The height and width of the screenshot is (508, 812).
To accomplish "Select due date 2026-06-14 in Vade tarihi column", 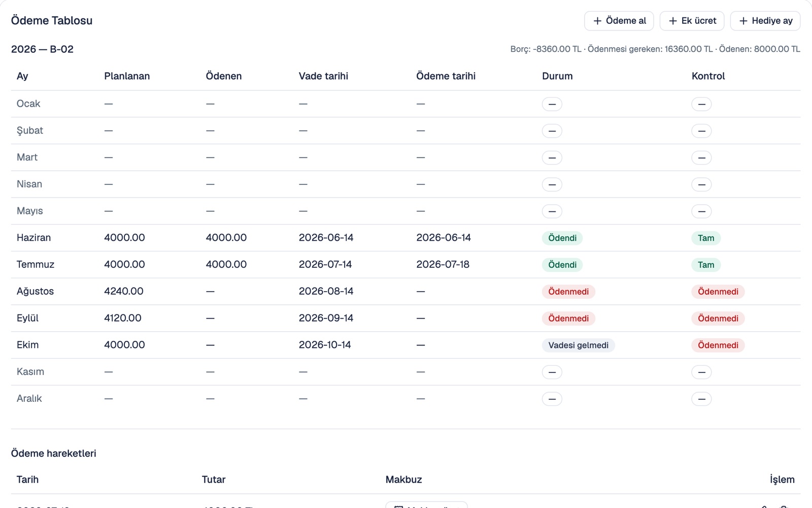I will (x=326, y=238).
